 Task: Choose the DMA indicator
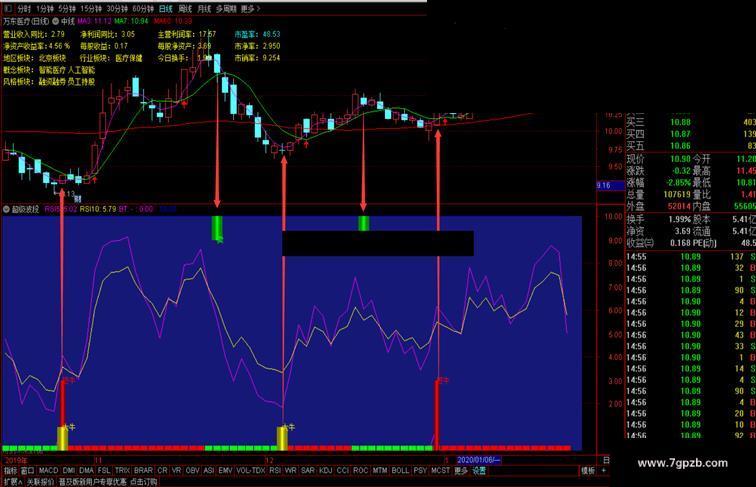(86, 471)
